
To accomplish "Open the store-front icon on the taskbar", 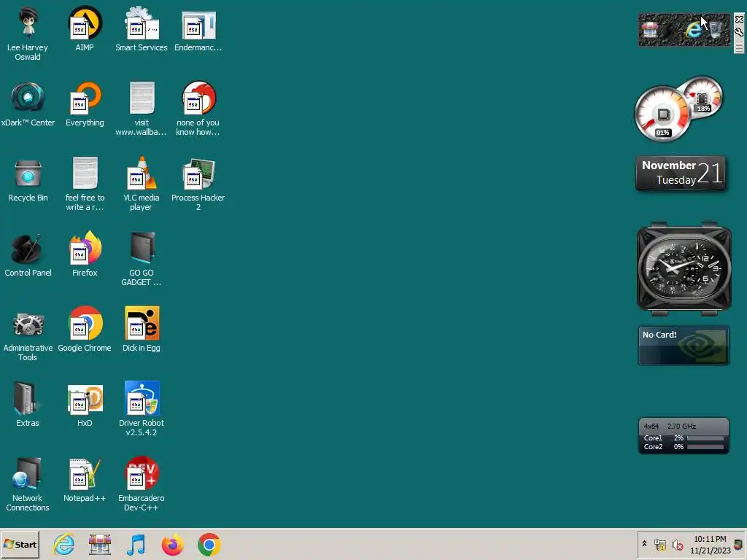I will [100, 544].
